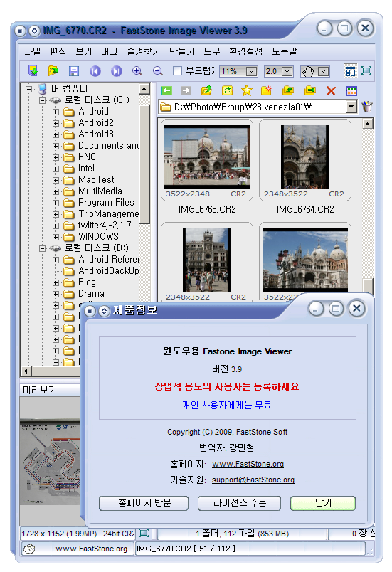
Task: Open the 파일 menu
Action: [33, 51]
